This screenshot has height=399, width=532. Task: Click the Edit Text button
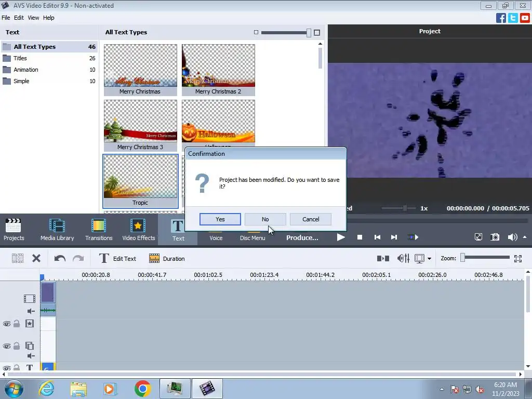(117, 259)
